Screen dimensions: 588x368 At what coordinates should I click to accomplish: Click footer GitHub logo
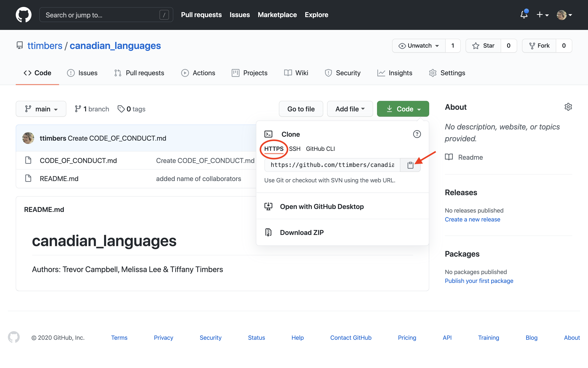pos(14,337)
